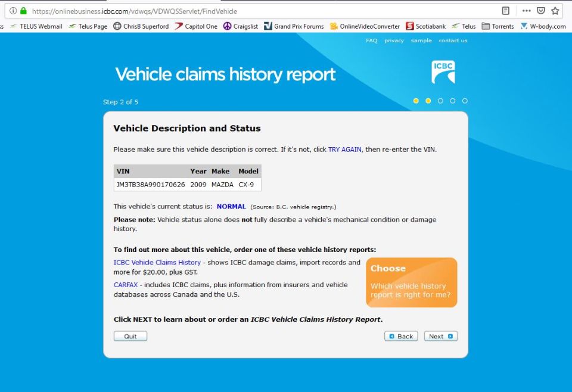Viewport: 572px width, 392px height.
Task: Click the green secure padlock icon
Action: point(24,11)
